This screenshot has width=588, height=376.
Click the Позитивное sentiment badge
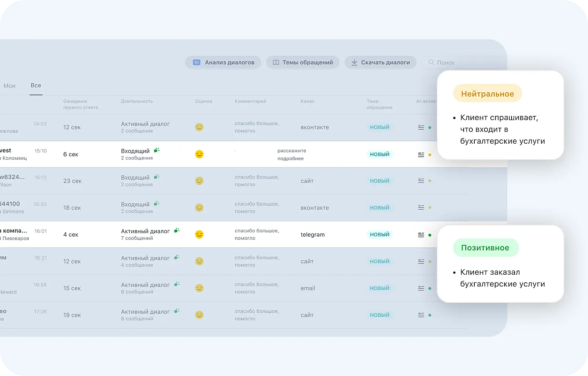click(x=485, y=248)
